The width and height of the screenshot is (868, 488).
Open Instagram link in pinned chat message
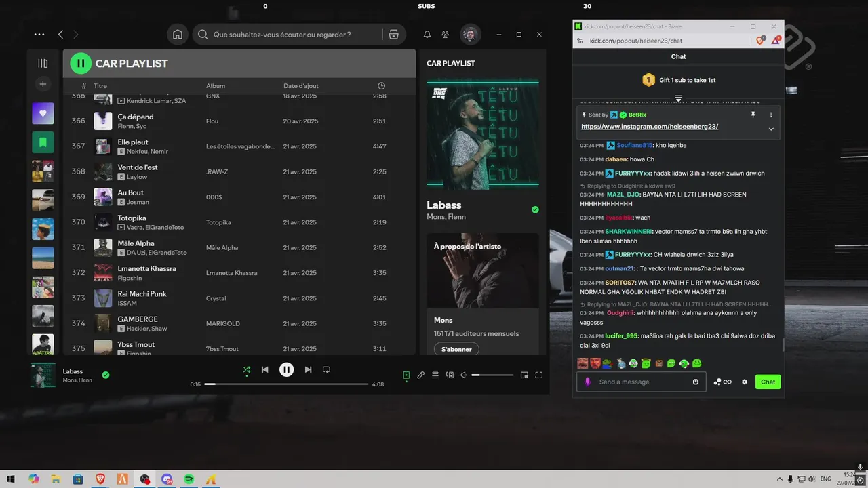click(x=650, y=127)
